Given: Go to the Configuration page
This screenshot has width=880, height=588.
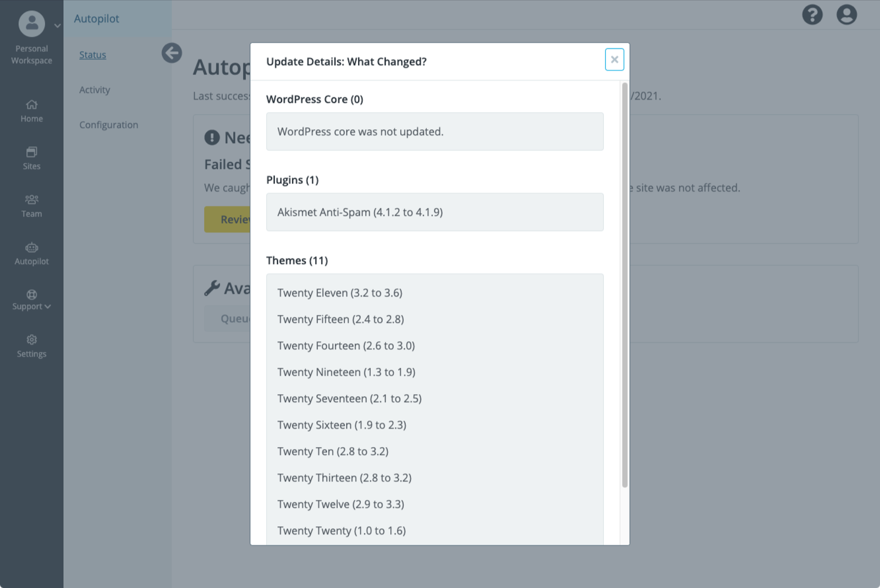Looking at the screenshot, I should [108, 124].
